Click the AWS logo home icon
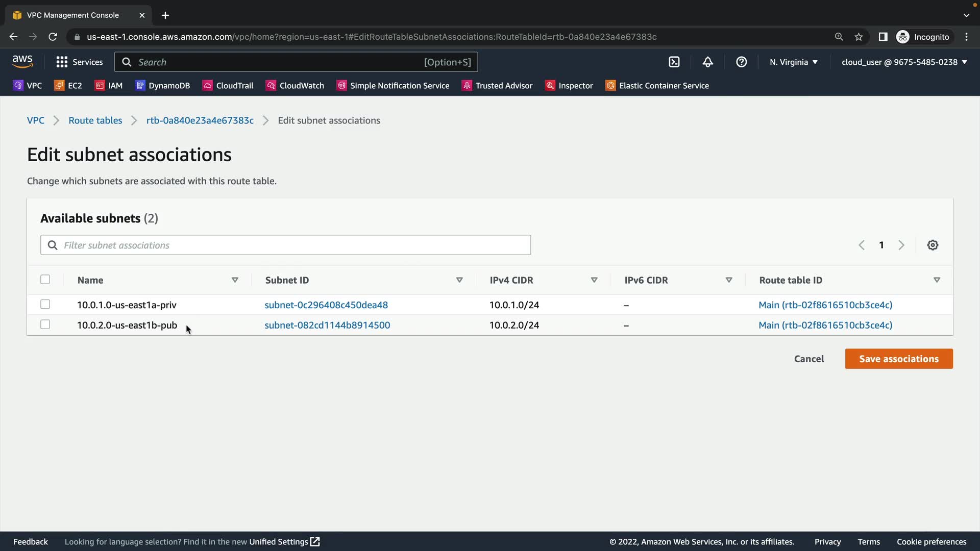 (x=22, y=62)
